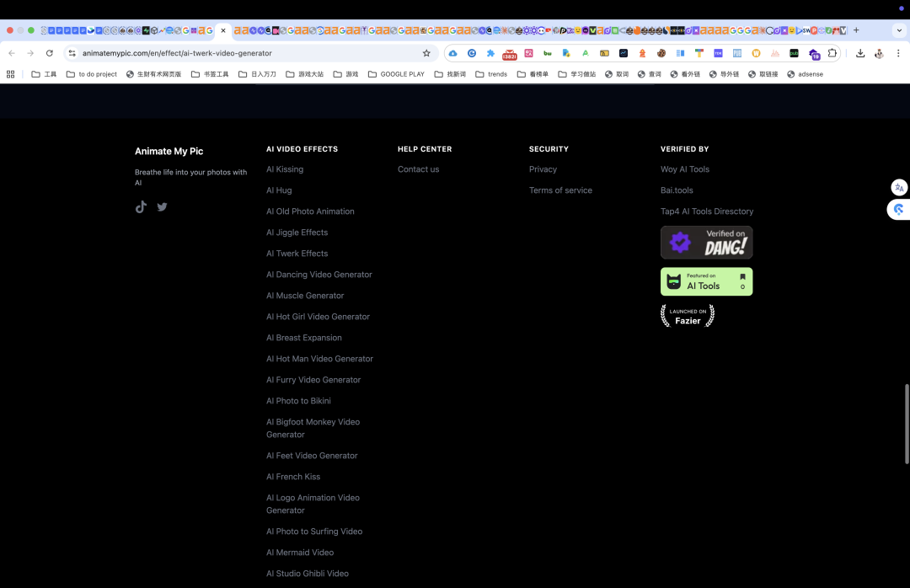The height and width of the screenshot is (588, 910).
Task: Click the blue cloud extension icon
Action: pyautogui.click(x=452, y=53)
